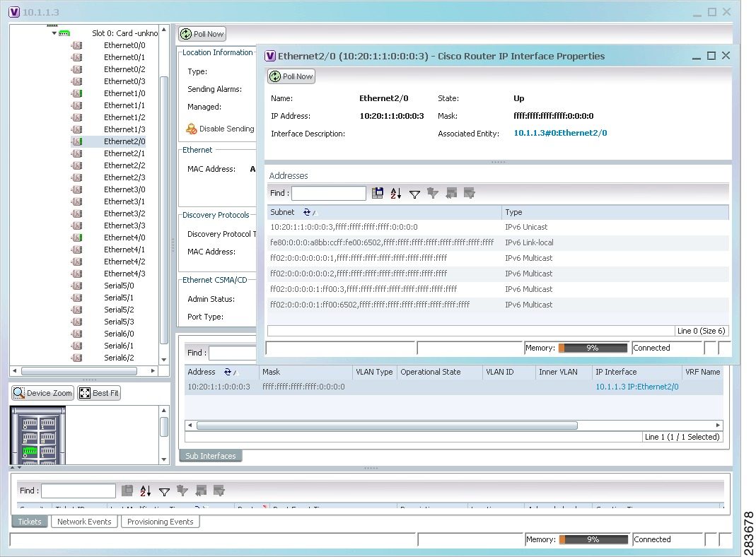Collapse the Slot 0 card node
756x557 pixels.
pos(54,33)
